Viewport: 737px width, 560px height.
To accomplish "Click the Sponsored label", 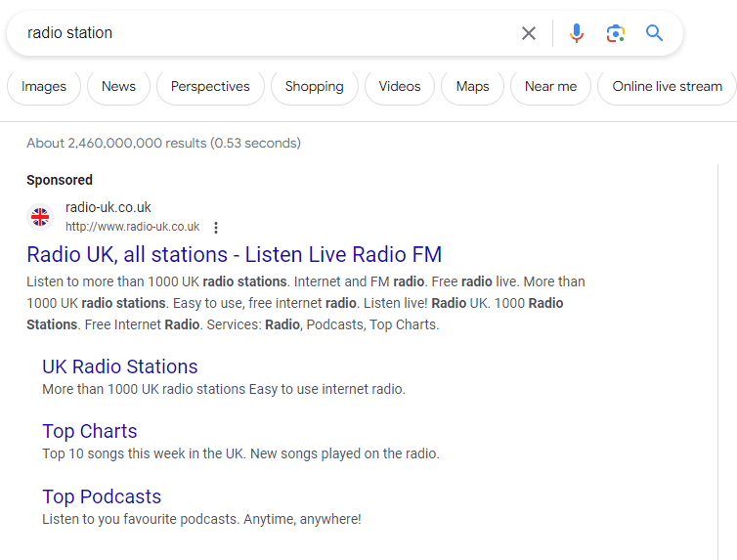I will (60, 180).
